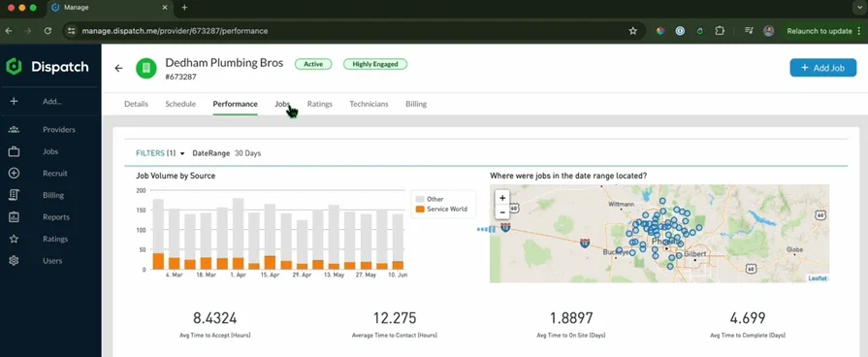Click the green Dedham Plumbing Bros avatar
Viewport: 868px width, 357px height.
146,68
